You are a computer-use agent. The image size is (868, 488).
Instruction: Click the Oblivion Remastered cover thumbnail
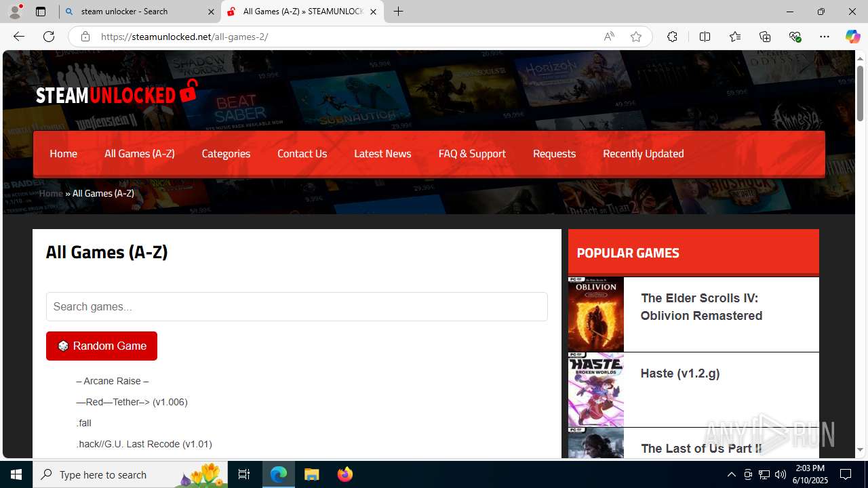coord(596,314)
